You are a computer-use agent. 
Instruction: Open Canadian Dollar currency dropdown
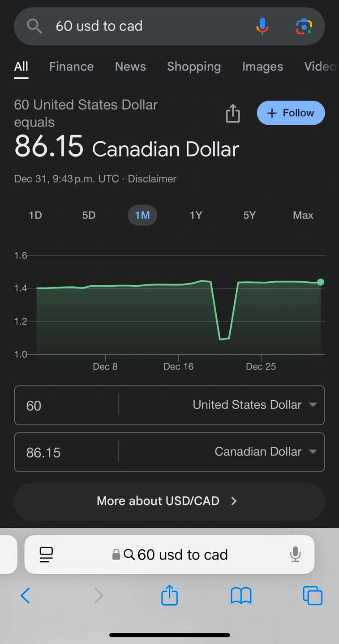pos(265,452)
